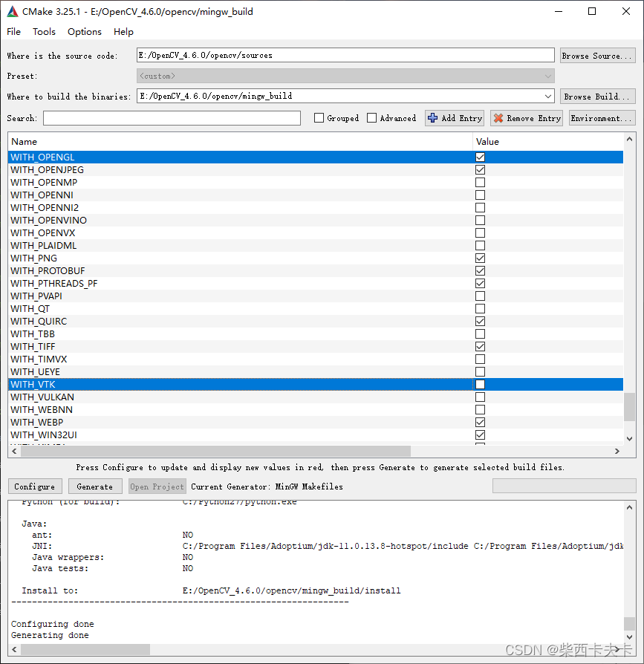Click the red X Remove Entry icon
The image size is (644, 664).
[498, 118]
